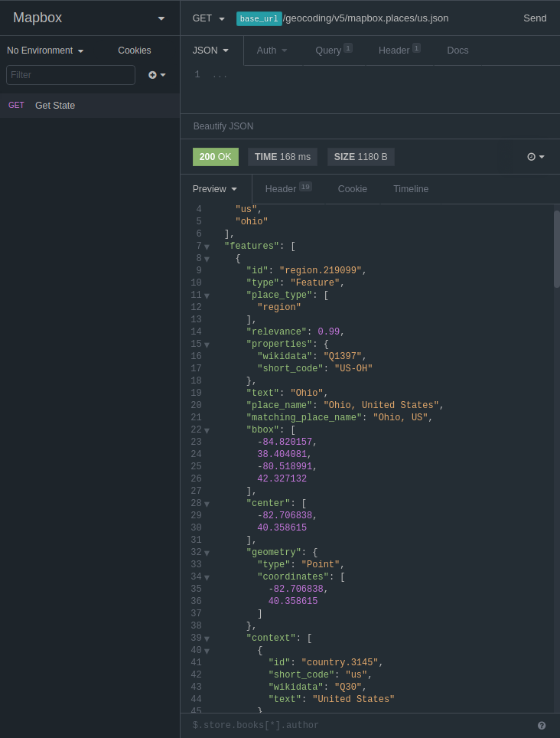The image size is (560, 738).
Task: Open the response history clock dropdown
Action: [x=536, y=157]
